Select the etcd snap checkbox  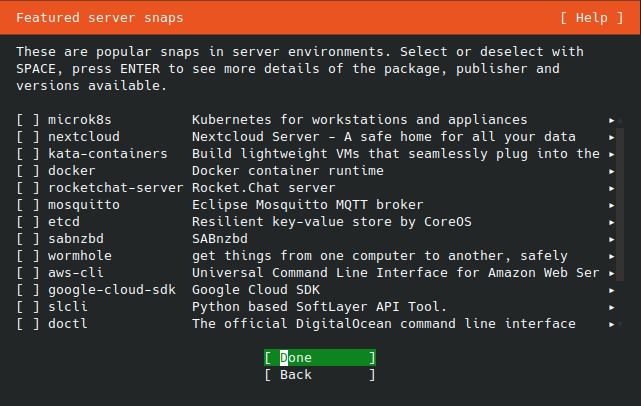click(28, 222)
